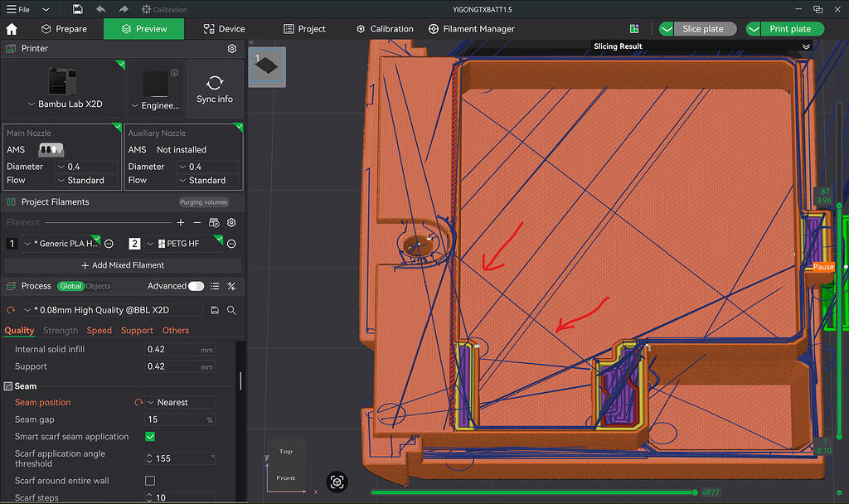This screenshot has height=504, width=849.
Task: Save project with the floppy disk icon
Action: click(77, 9)
